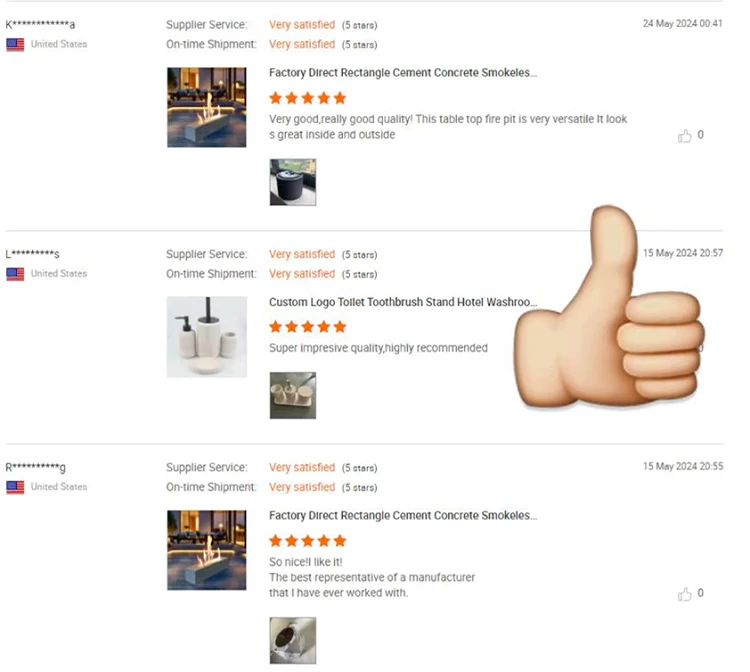This screenshot has width=750, height=672.
Task: Click the five-star rating in the third review
Action: [308, 541]
